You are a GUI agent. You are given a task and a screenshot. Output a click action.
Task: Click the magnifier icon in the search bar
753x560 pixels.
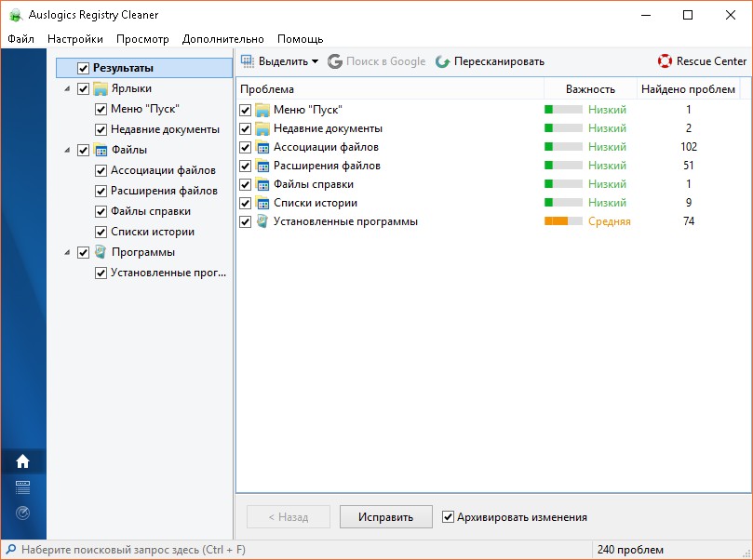tap(10, 550)
